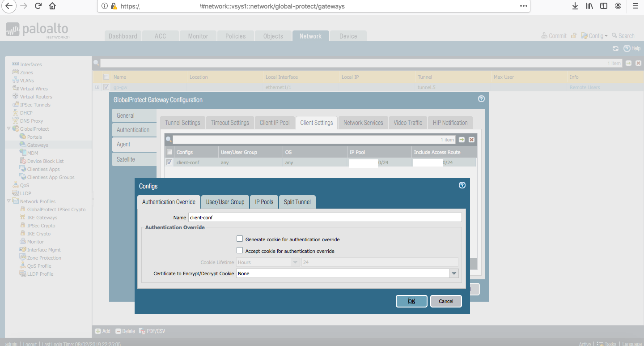This screenshot has height=346, width=644.
Task: Uncheck the client-conf row checkbox
Action: [169, 162]
